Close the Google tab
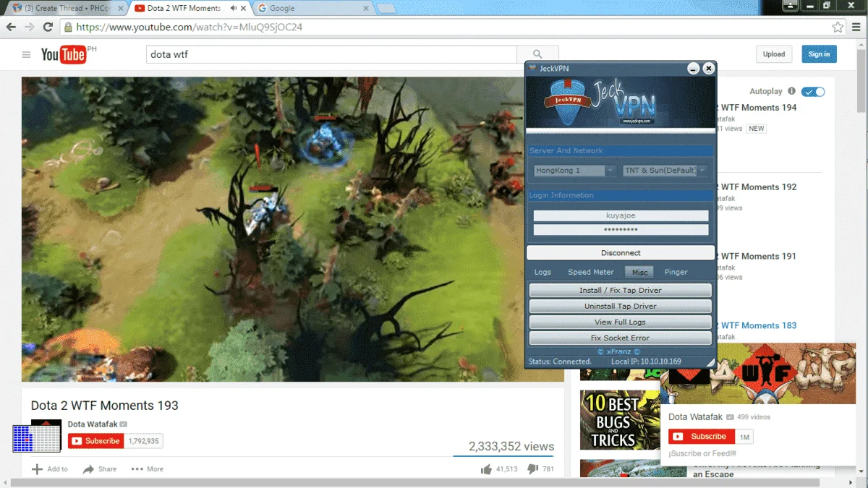Viewport: 868px width, 488px height. point(367,8)
